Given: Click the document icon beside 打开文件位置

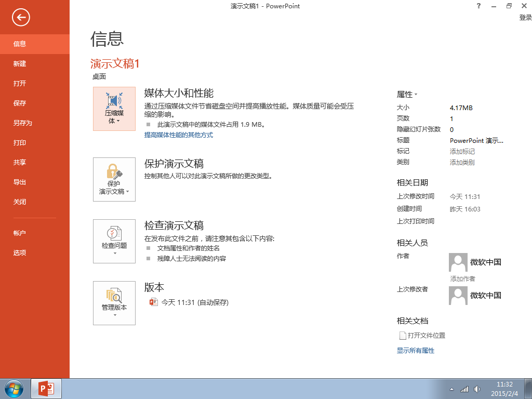Looking at the screenshot, I should click(x=403, y=336).
